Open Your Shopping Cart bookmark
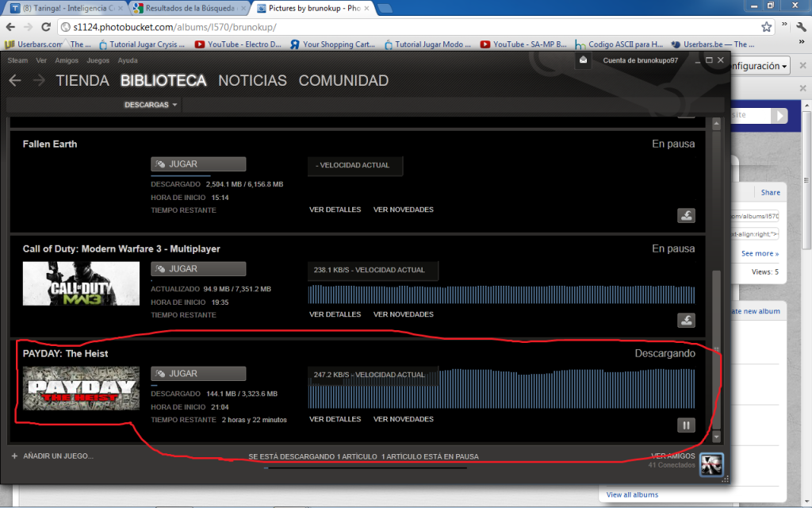The image size is (812, 508). tap(332, 44)
